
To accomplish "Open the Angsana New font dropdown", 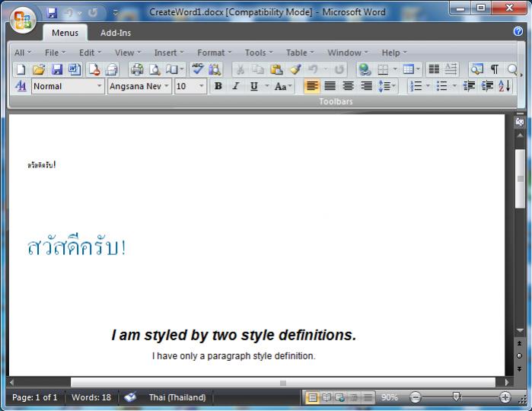I will click(167, 86).
